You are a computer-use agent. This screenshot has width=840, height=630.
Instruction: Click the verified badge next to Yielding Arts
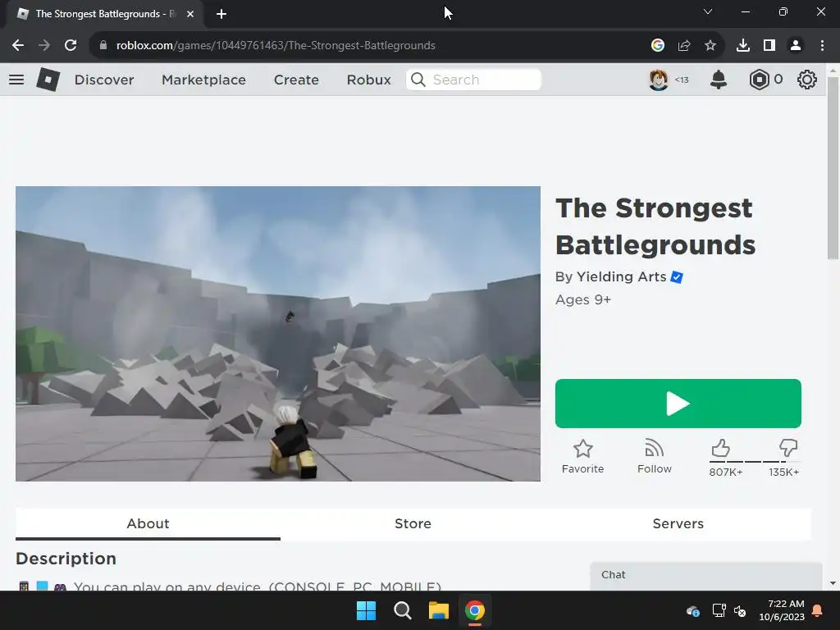tap(677, 277)
